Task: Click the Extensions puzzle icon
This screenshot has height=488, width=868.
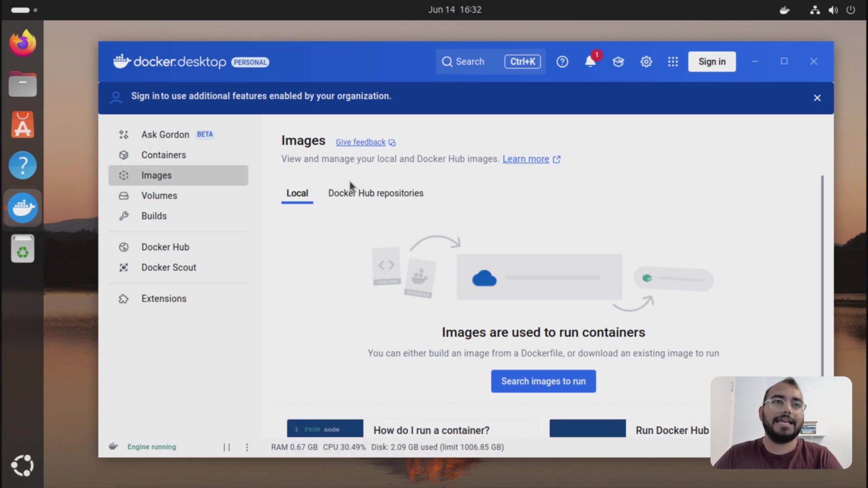Action: [x=123, y=299]
